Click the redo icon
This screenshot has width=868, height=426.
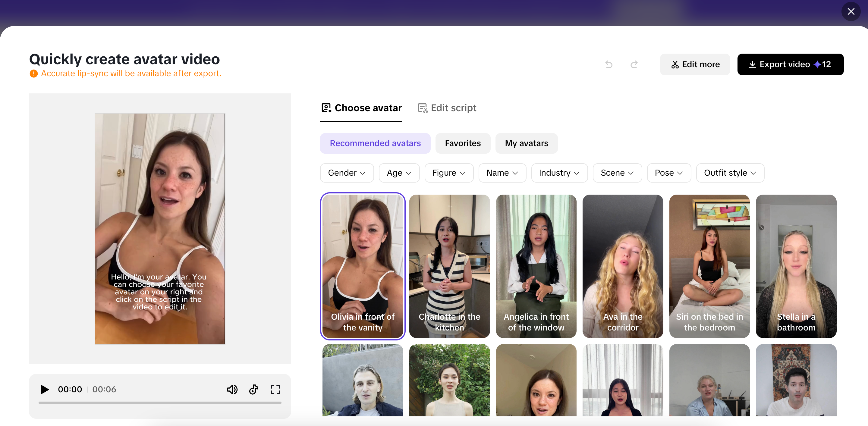[634, 64]
